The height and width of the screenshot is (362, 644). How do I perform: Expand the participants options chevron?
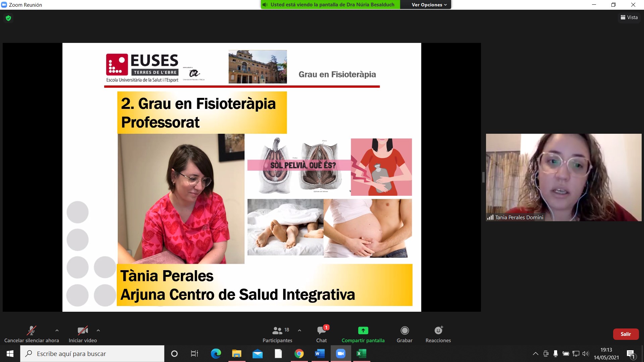300,330
